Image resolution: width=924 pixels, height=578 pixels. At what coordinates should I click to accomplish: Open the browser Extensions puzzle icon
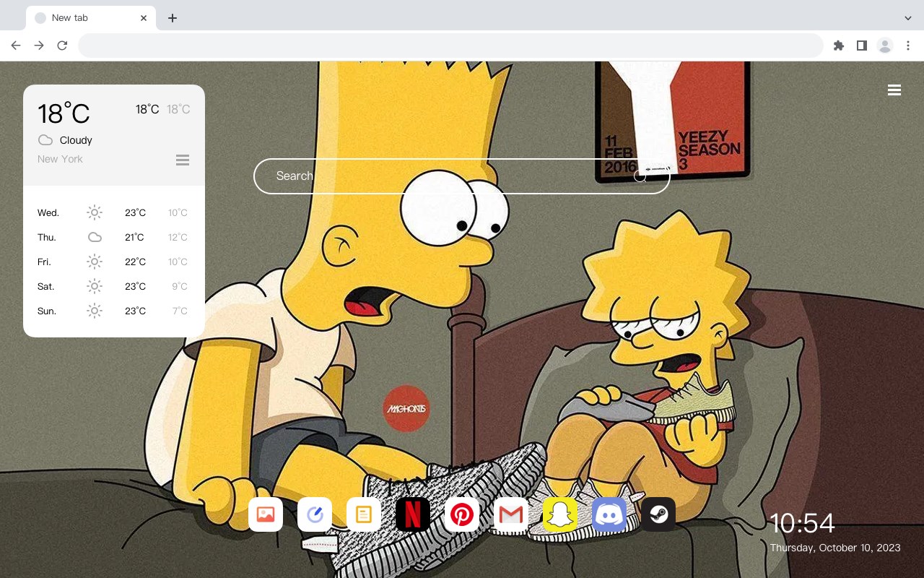coord(839,46)
